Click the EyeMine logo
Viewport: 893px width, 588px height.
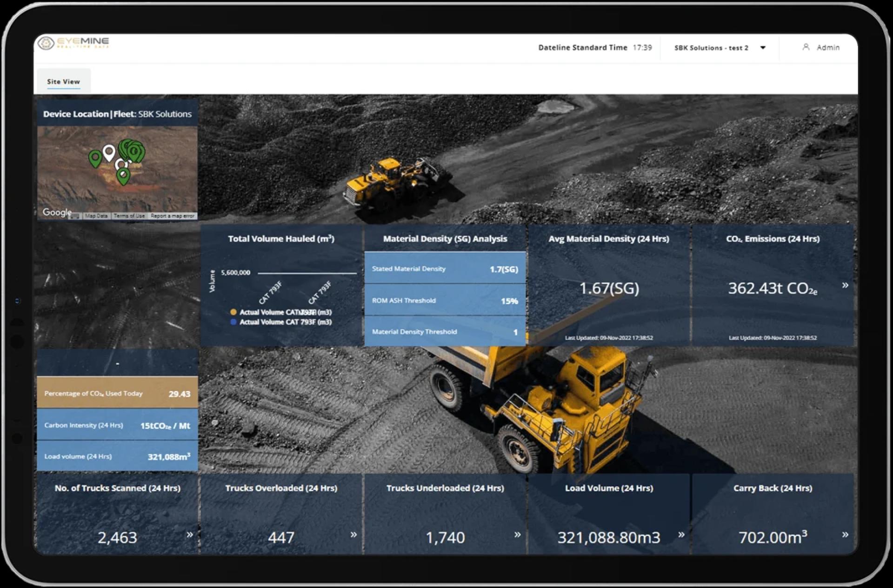(73, 43)
